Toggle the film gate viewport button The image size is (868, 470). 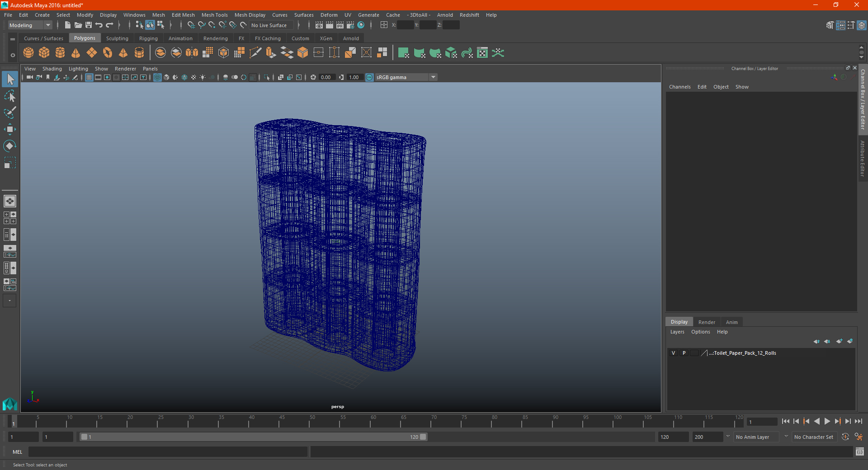98,77
